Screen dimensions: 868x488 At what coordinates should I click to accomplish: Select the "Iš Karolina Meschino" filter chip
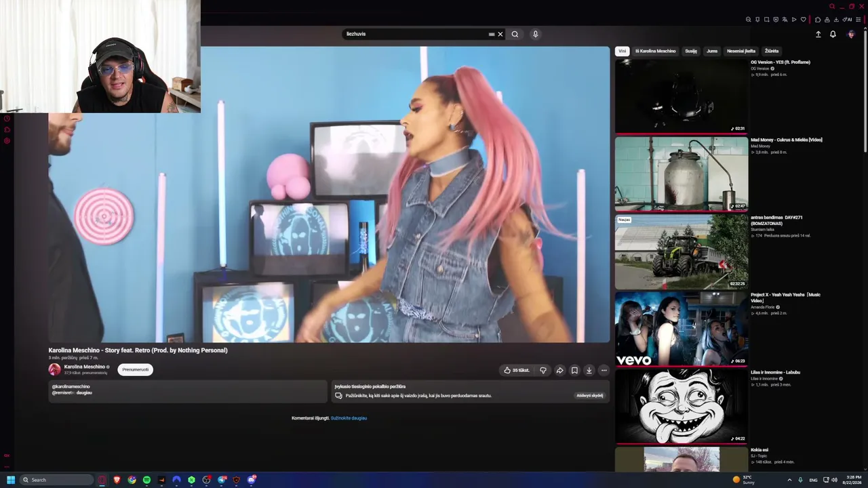[x=655, y=51]
